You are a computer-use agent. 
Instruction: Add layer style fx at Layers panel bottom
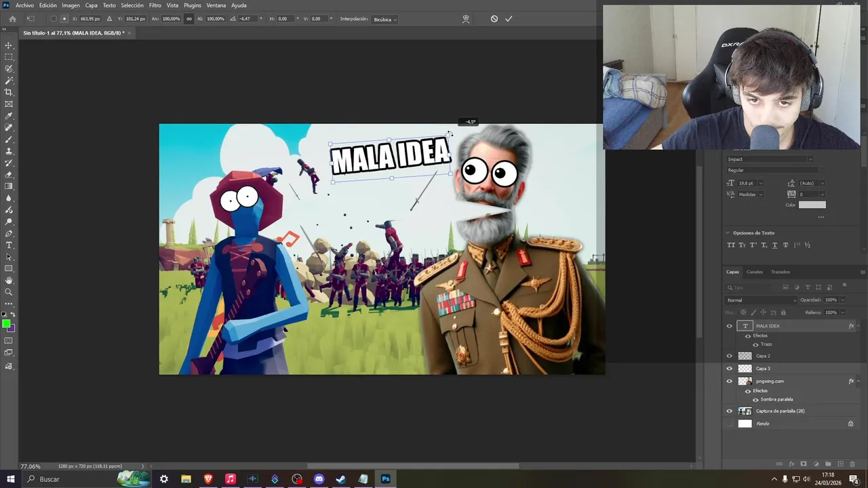[x=791, y=464]
